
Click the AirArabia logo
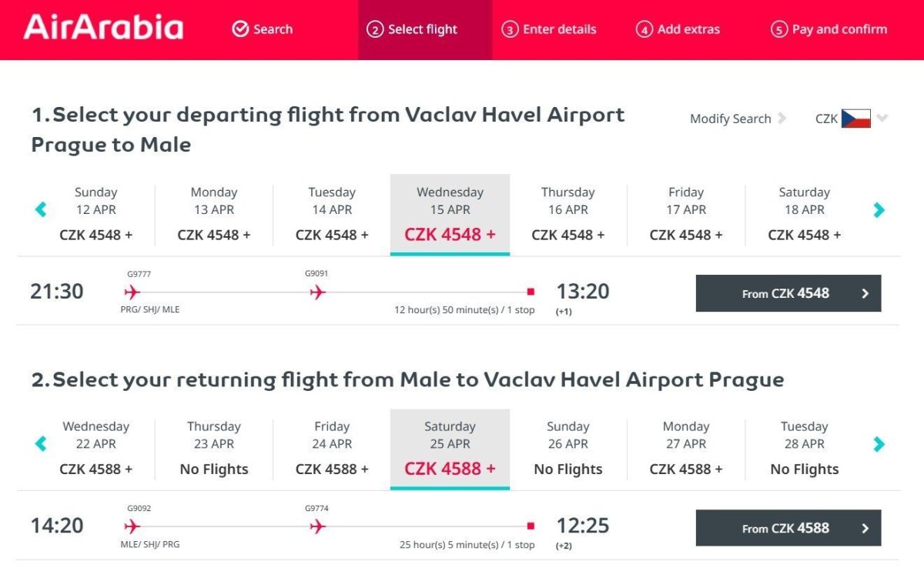click(103, 28)
